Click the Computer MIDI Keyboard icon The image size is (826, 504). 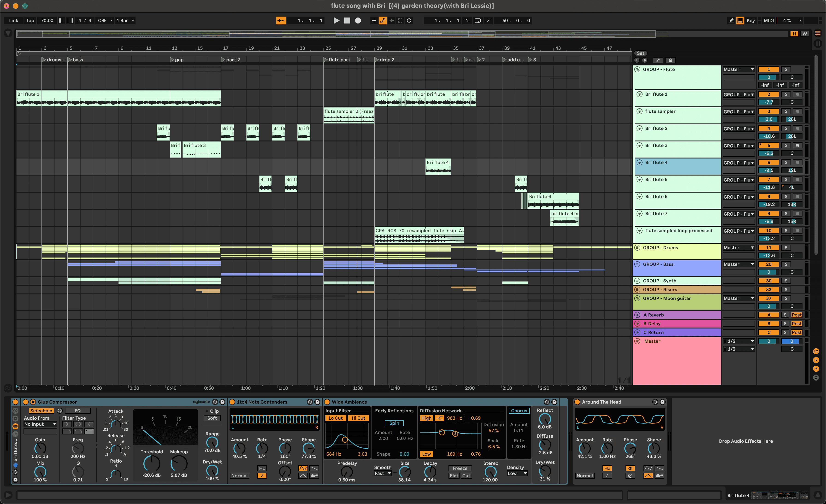(740, 21)
